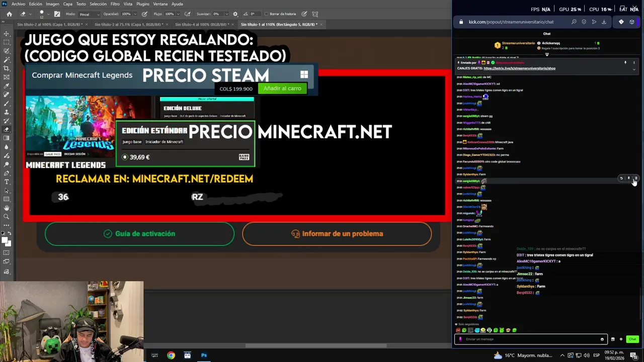Screen dimensions: 644x362
Task: Open the Ventana menu
Action: (x=160, y=4)
